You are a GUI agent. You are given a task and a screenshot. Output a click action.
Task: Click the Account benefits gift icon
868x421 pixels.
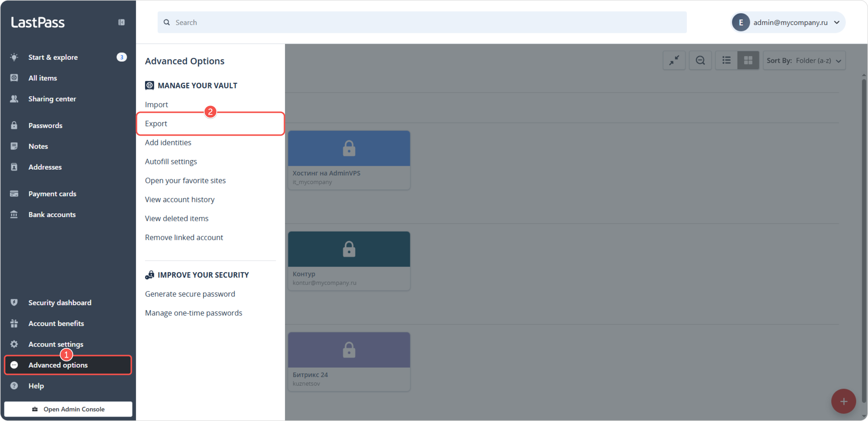click(x=14, y=323)
